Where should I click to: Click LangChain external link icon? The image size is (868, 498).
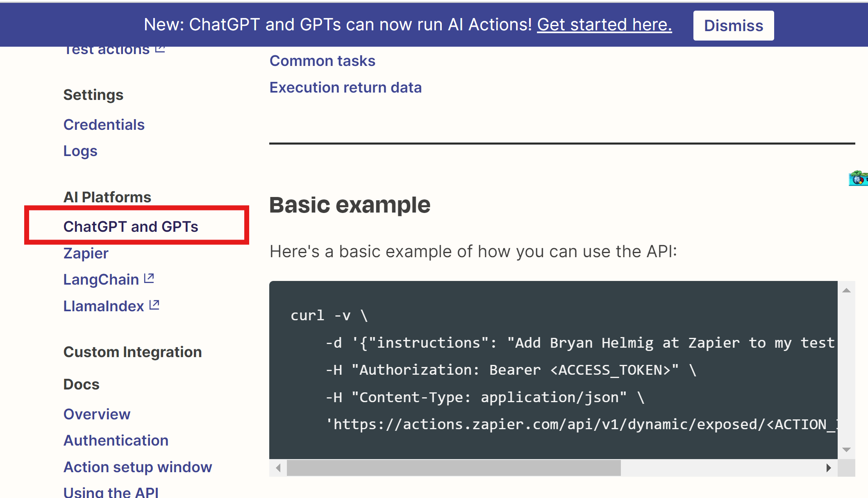pyautogui.click(x=149, y=278)
